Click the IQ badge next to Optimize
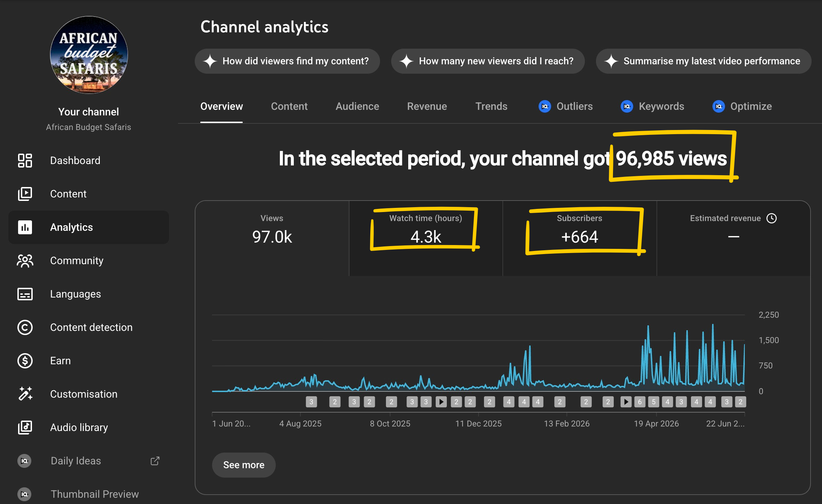822x504 pixels. pyautogui.click(x=719, y=106)
